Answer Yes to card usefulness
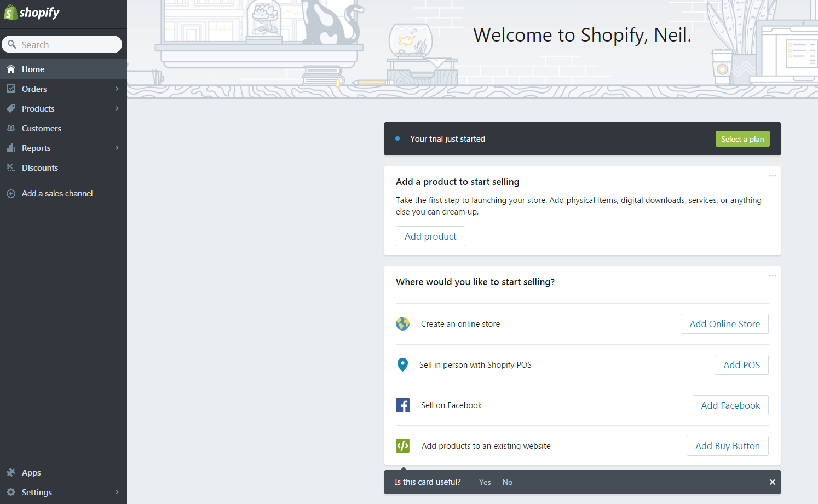This screenshot has height=504, width=818. [485, 482]
